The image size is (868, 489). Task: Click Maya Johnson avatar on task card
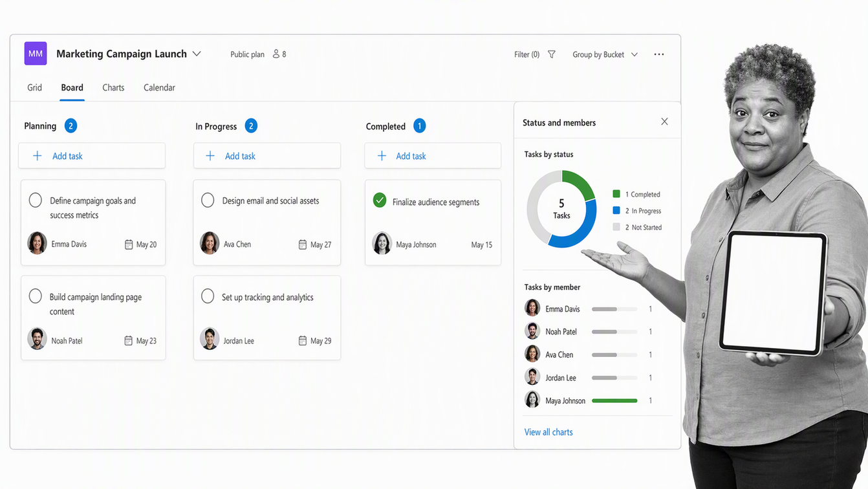click(382, 243)
